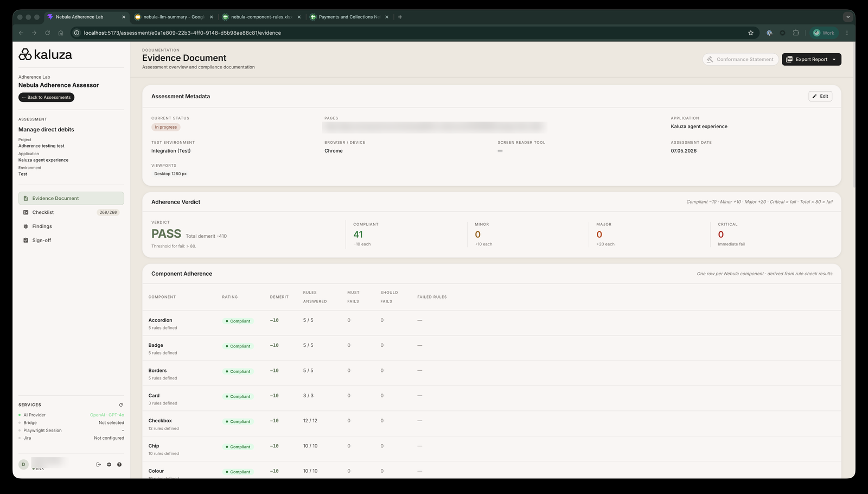This screenshot has height=494, width=868.
Task: Close the nebula-component-rules.xlsx tab
Action: click(x=299, y=17)
